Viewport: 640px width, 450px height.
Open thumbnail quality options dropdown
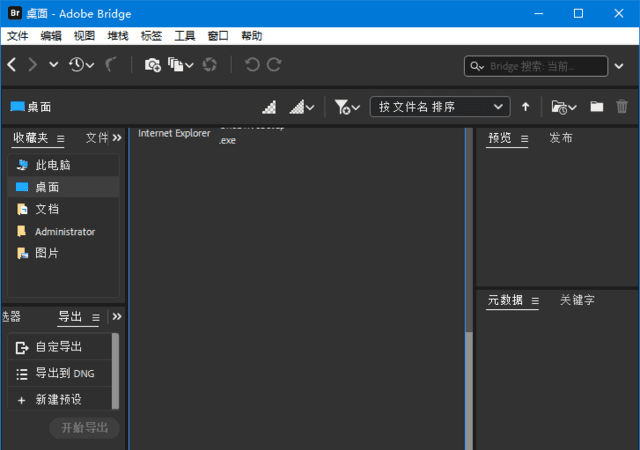click(302, 107)
